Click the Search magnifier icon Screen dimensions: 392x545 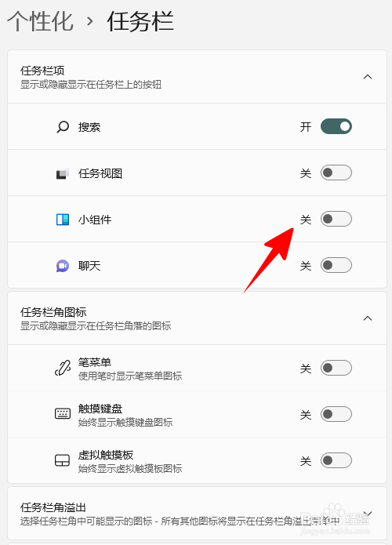pos(63,127)
